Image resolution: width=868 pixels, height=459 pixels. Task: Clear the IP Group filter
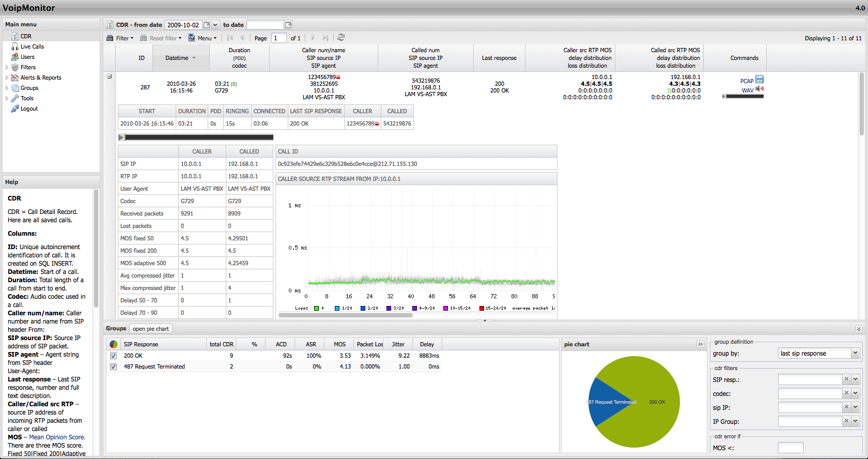(846, 421)
